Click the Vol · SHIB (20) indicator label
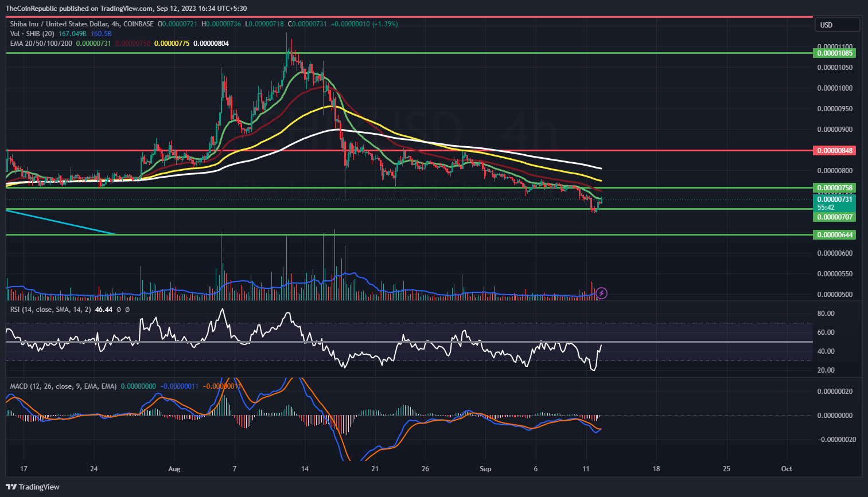This screenshot has height=497, width=868. (x=32, y=34)
